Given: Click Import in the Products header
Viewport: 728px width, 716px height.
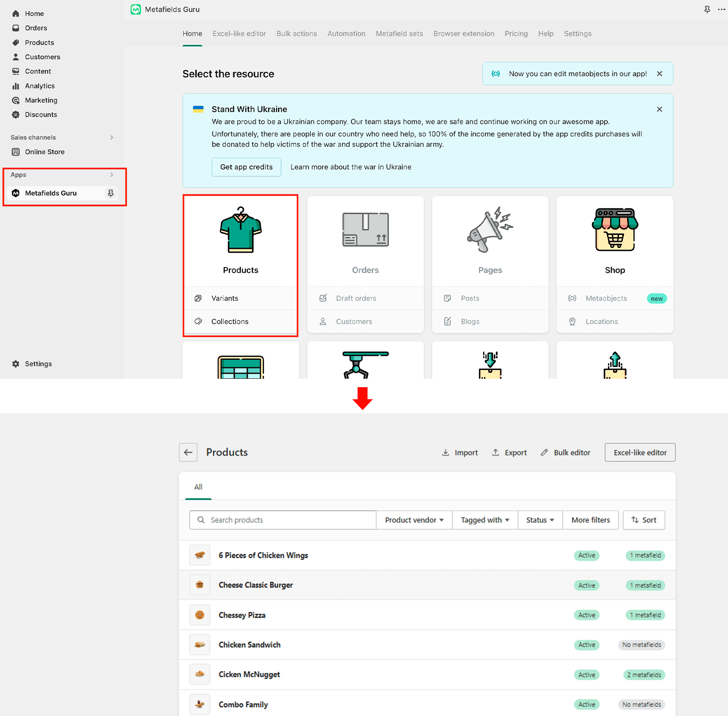Looking at the screenshot, I should pos(460,453).
